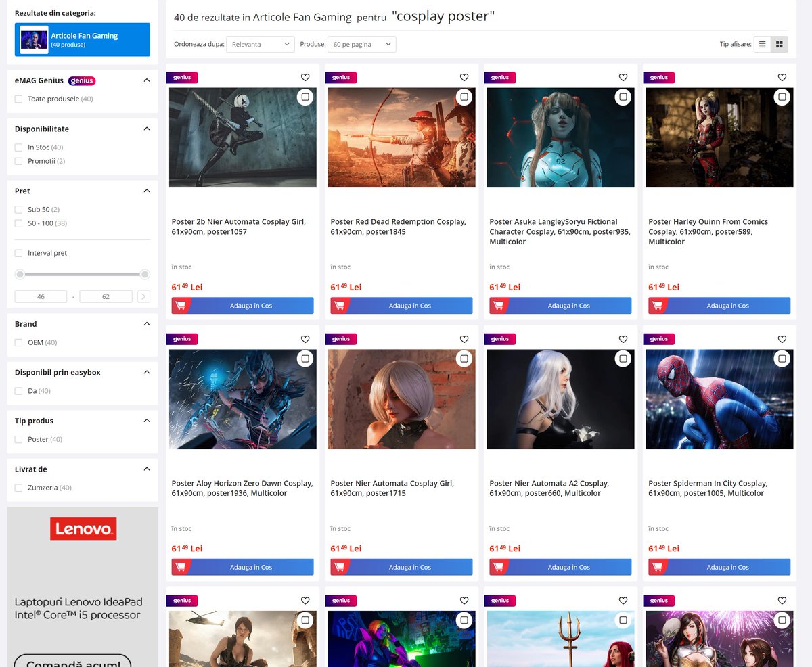Image resolution: width=812 pixels, height=667 pixels.
Task: Add Red Dead Redemption poster to cart
Action: [x=402, y=306]
